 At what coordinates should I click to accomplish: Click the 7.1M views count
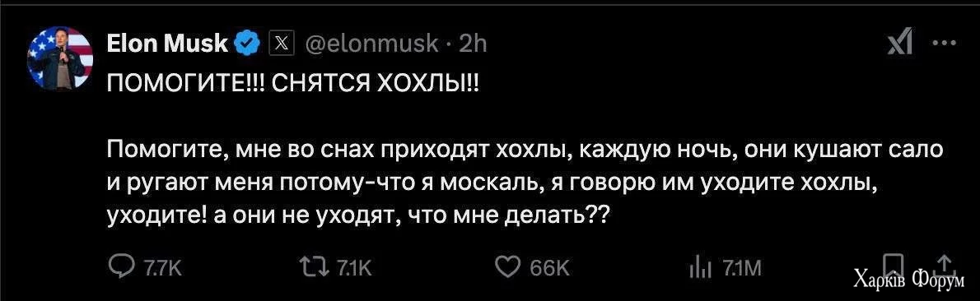pos(743,268)
